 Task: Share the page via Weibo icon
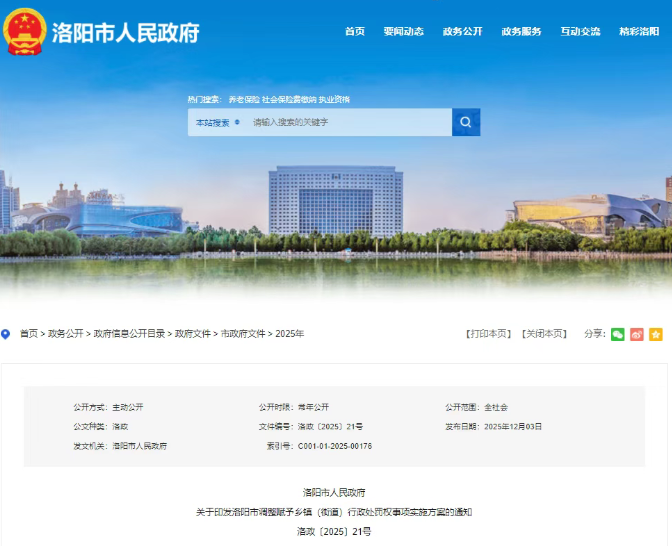click(637, 334)
